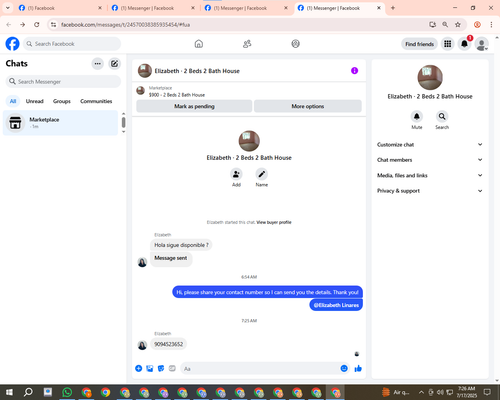500x400 pixels.
Task: Open more actions plus icon in composer
Action: pyautogui.click(x=139, y=368)
